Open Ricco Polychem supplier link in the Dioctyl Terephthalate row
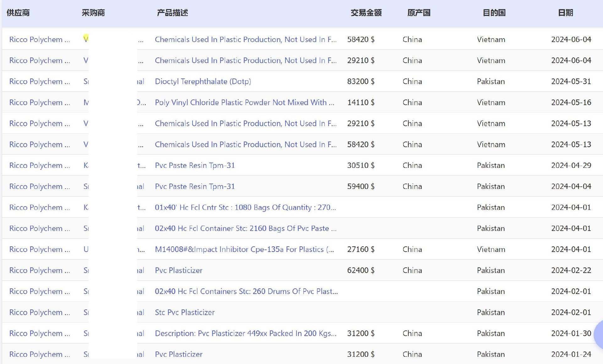This screenshot has width=603, height=364. click(x=40, y=82)
